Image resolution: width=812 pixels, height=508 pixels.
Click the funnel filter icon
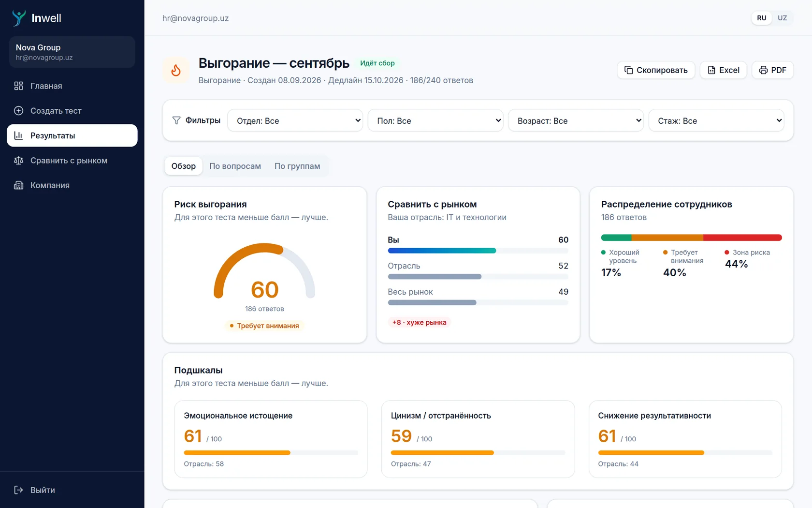176,120
